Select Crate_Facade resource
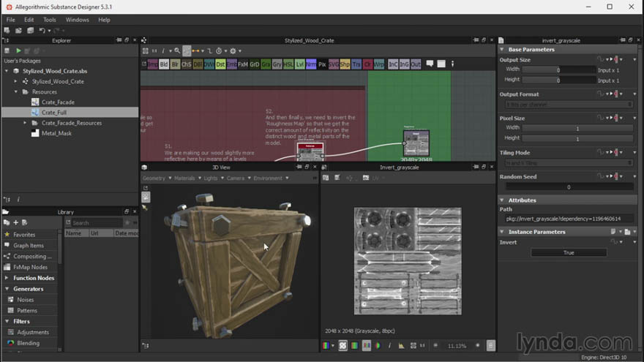Viewport: 644px width, 362px height. (x=58, y=102)
